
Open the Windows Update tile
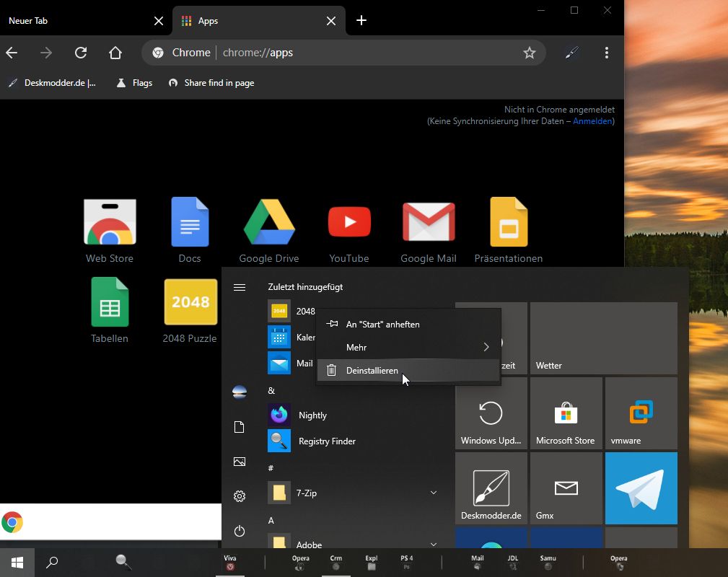(491, 413)
